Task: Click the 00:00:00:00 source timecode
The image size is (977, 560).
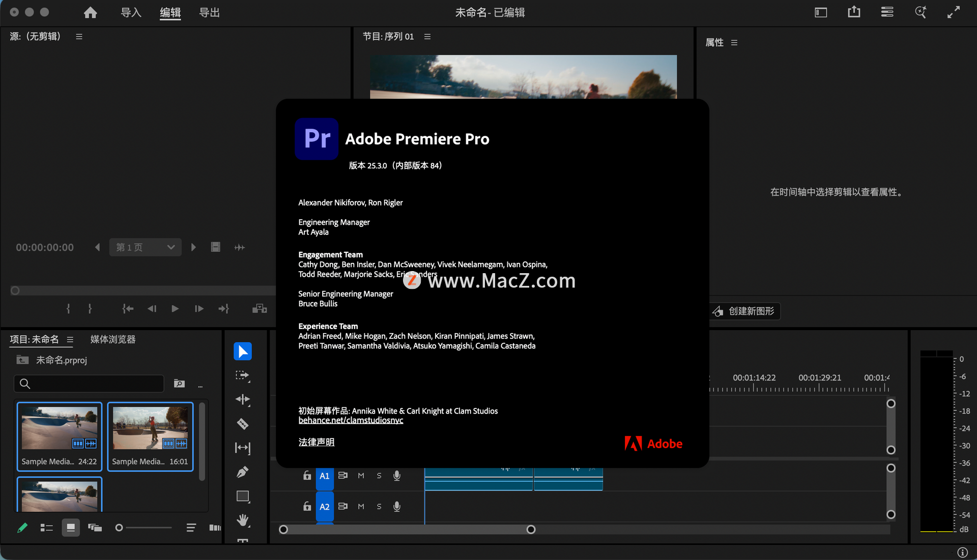Action: (x=45, y=247)
